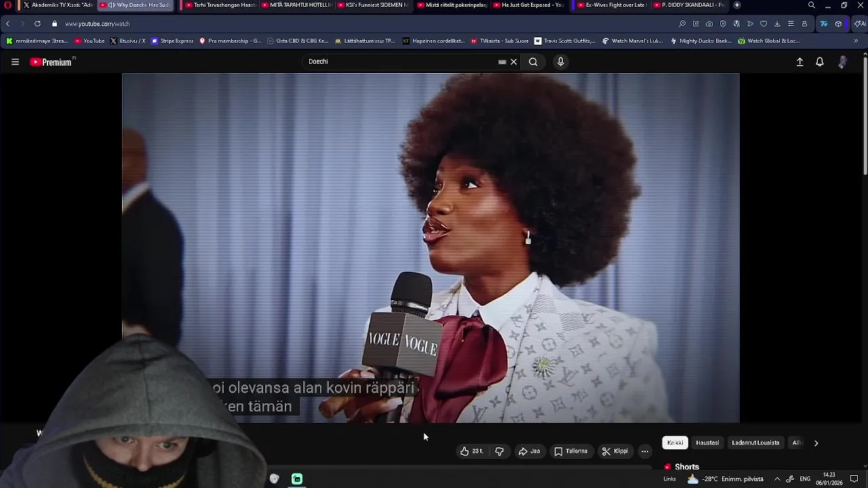The width and height of the screenshot is (868, 488).
Task: Open the Stripe Express bookmark
Action: [x=172, y=41]
